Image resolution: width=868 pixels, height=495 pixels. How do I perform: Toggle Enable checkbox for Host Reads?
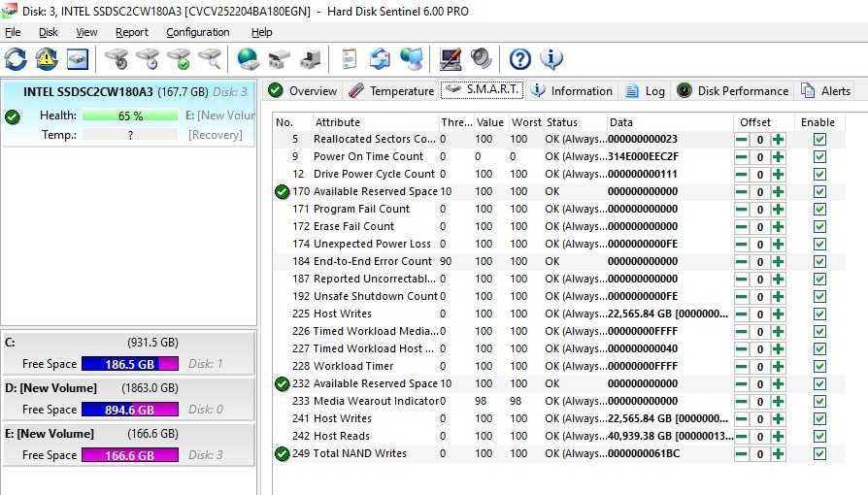(x=819, y=437)
